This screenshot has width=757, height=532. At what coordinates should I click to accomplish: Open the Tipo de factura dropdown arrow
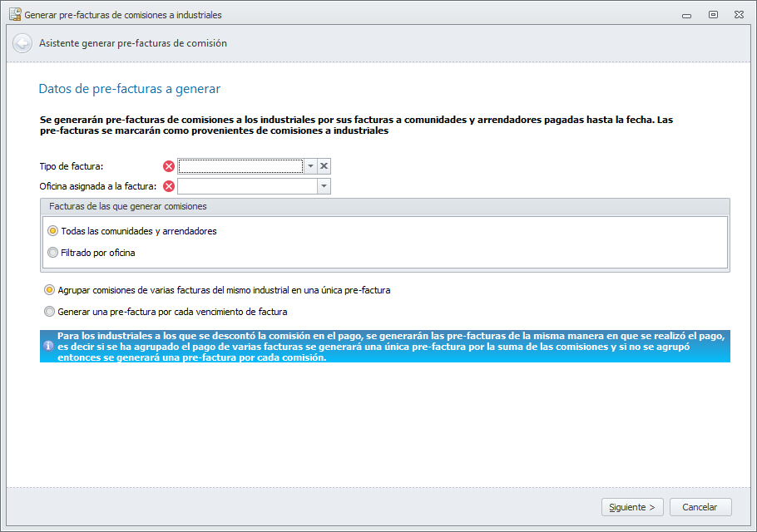click(310, 166)
